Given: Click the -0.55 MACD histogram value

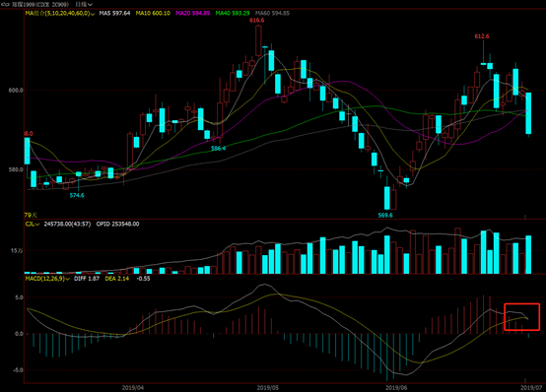Looking at the screenshot, I should click(x=144, y=279).
